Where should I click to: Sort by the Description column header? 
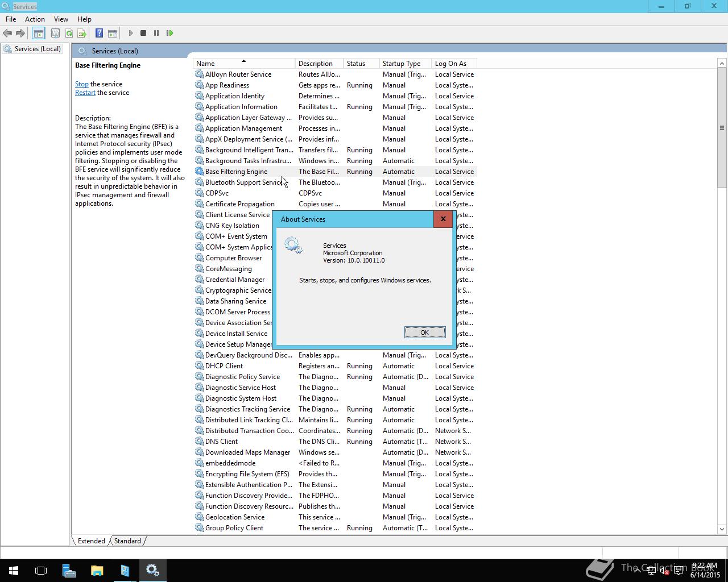coord(319,64)
